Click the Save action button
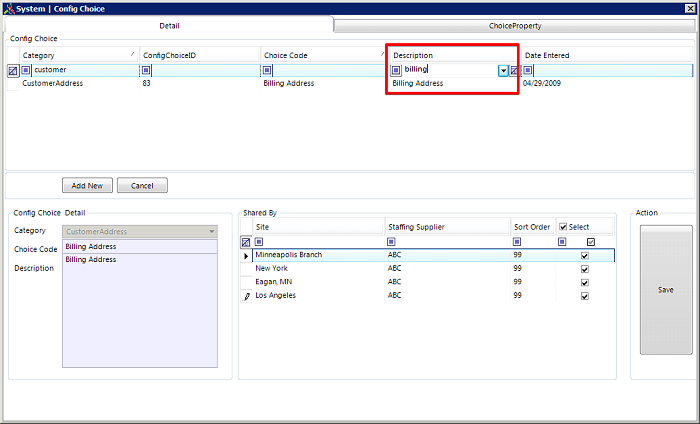This screenshot has width=700, height=424. [x=666, y=290]
